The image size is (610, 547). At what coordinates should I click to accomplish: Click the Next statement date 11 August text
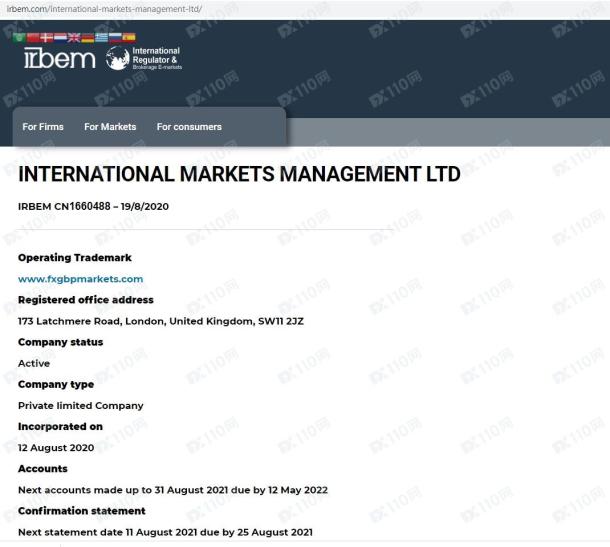click(165, 532)
